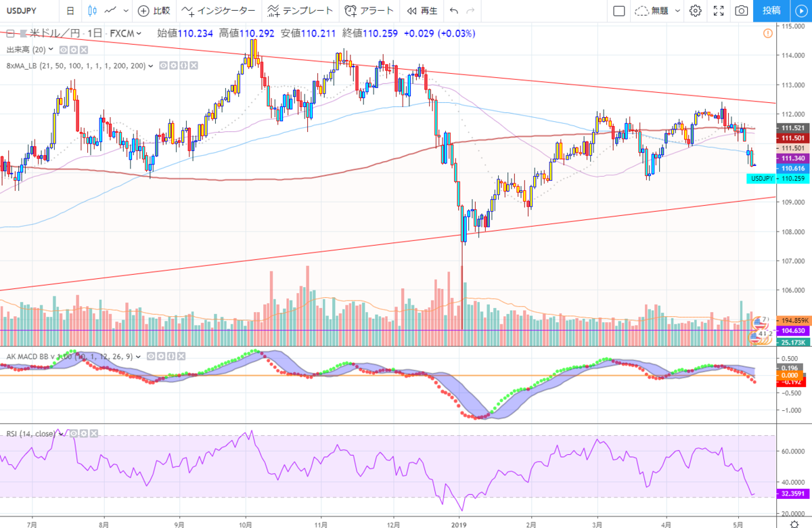This screenshot has height=528, width=812.
Task: Remove the 8xMA_LB indicator
Action: pos(193,66)
